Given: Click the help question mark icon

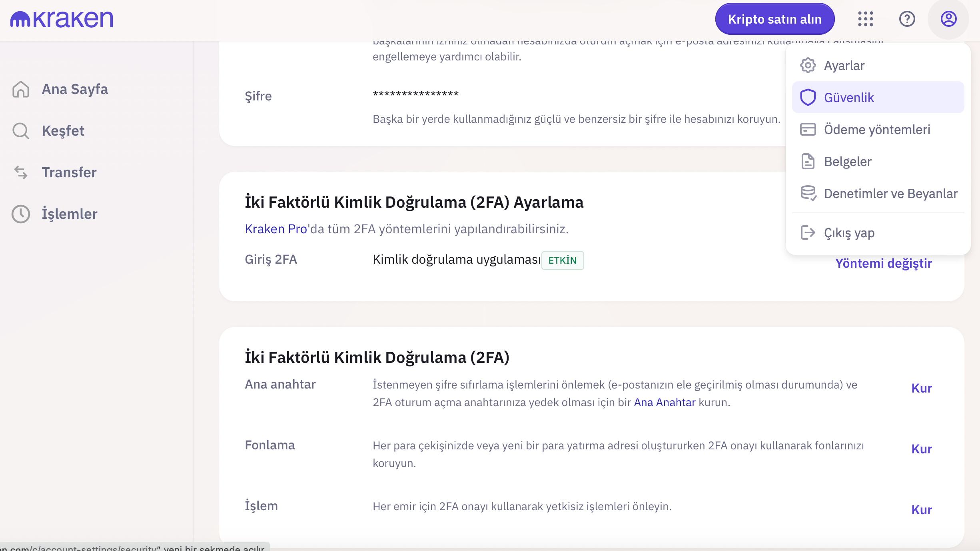Looking at the screenshot, I should pos(907,19).
